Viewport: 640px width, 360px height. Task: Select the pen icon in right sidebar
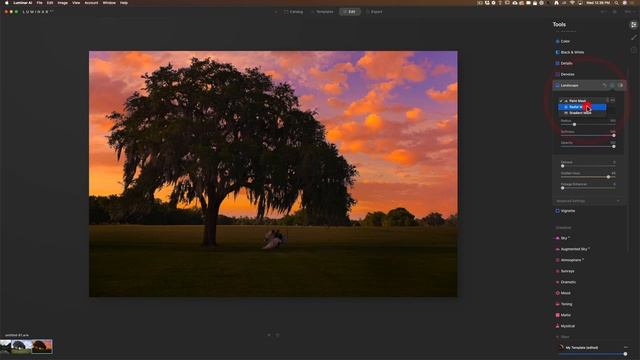(633, 38)
